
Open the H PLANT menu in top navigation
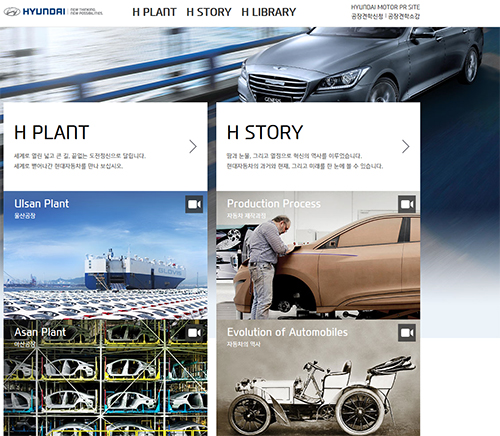click(154, 12)
